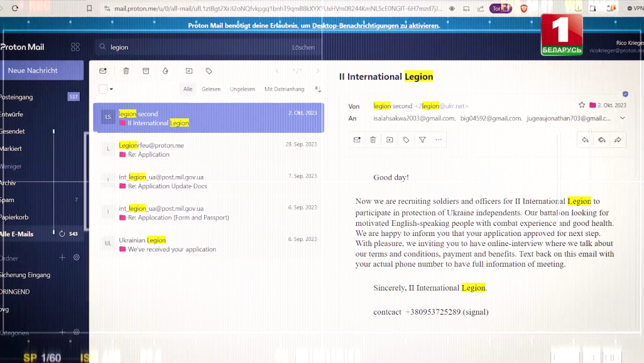Select the Mit Dateianhang filter tab

284,89
